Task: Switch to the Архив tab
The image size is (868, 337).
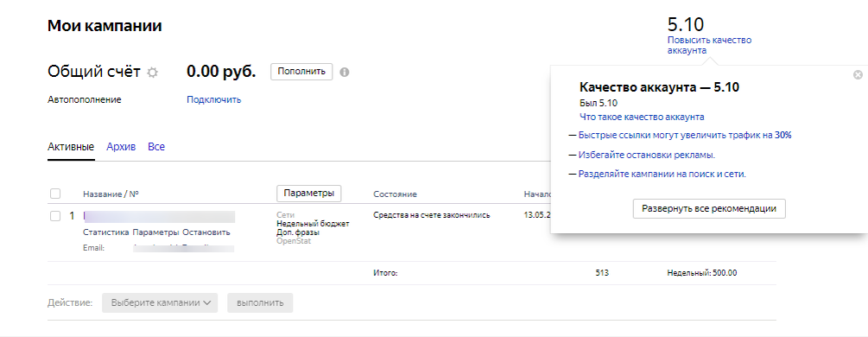Action: (x=121, y=147)
